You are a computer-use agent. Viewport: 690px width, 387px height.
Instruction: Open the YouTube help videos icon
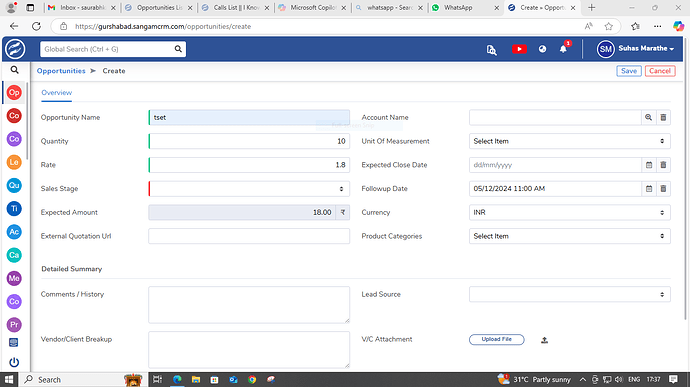click(519, 49)
